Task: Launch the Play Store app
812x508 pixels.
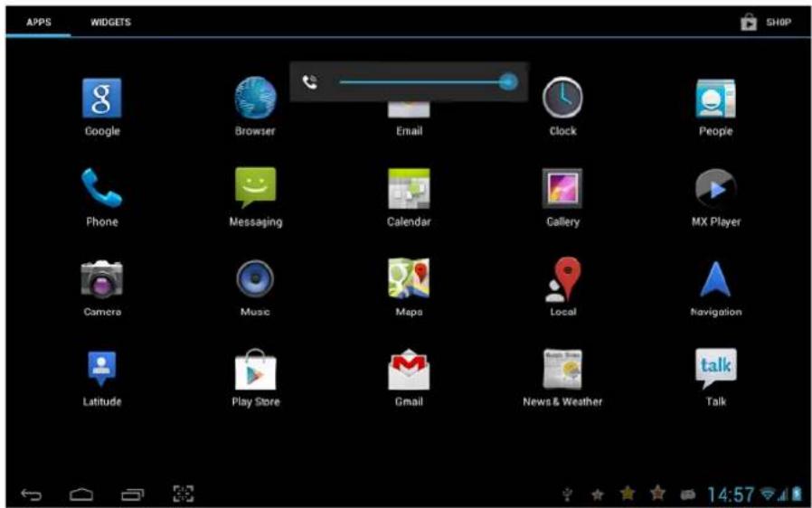Action: coord(255,369)
